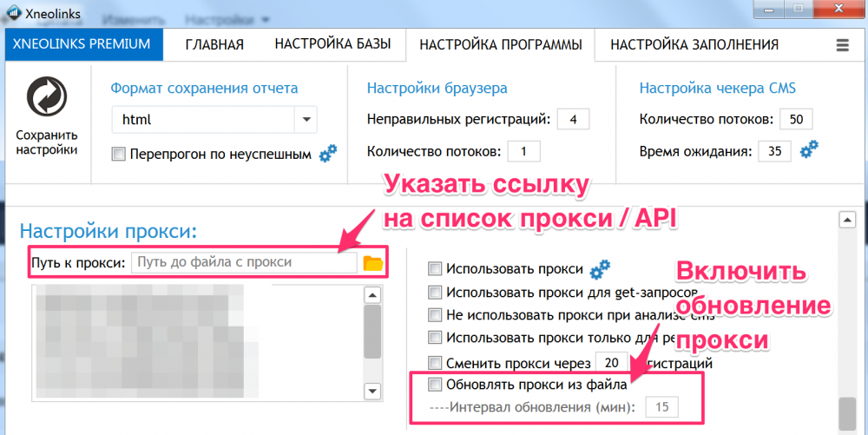Open the ГЛАВНАЯ tab
Viewport: 868px width, 435px height.
pos(214,45)
